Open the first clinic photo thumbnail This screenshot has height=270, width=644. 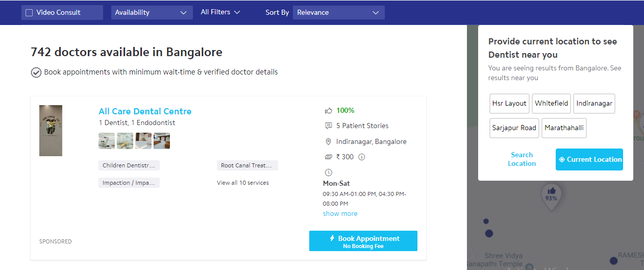[107, 141]
